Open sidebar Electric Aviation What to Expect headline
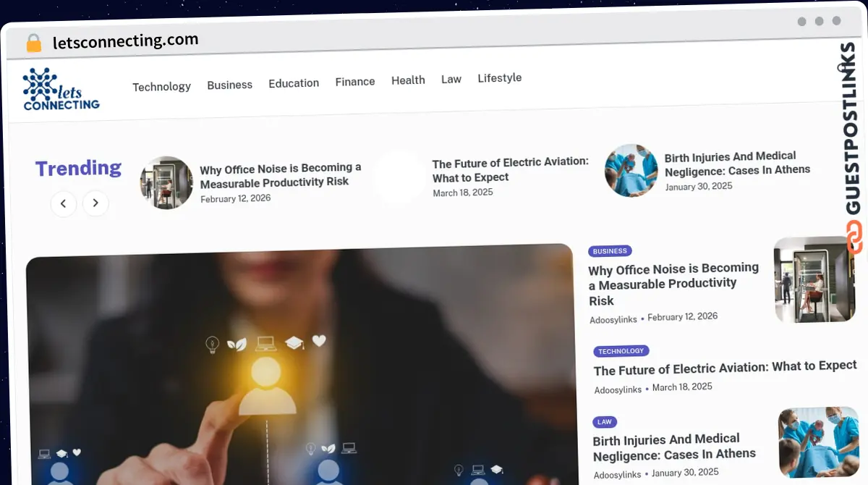The image size is (868, 485). click(725, 368)
